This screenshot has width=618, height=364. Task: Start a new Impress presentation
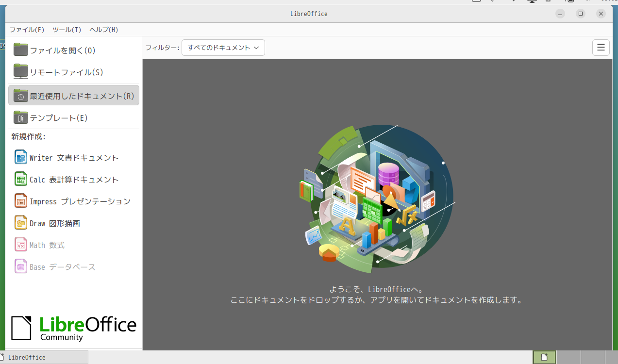pyautogui.click(x=73, y=201)
